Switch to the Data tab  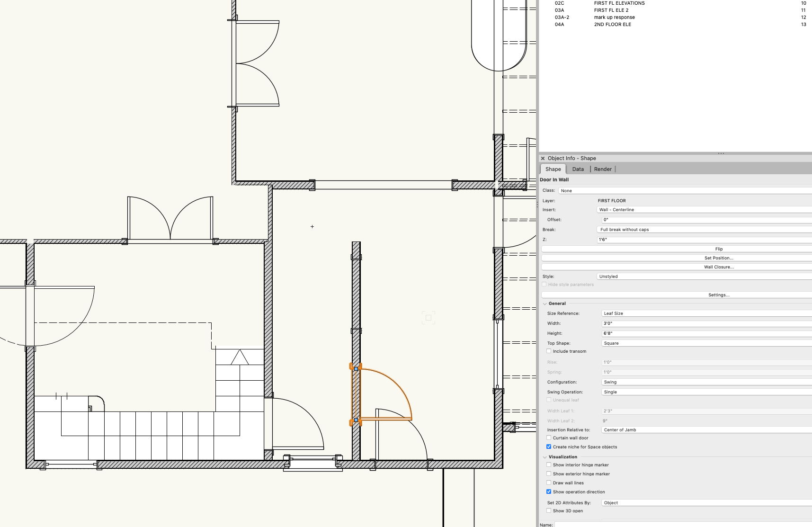(578, 169)
